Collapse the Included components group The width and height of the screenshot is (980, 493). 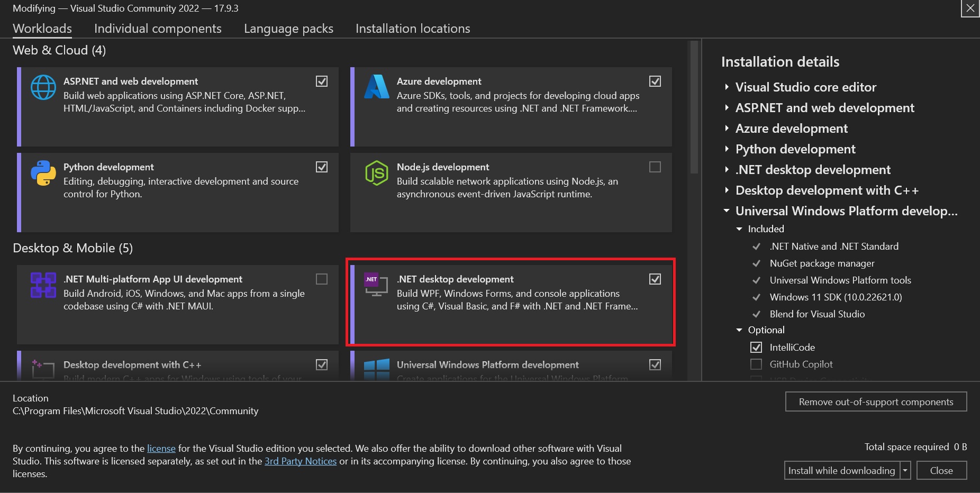click(x=739, y=229)
